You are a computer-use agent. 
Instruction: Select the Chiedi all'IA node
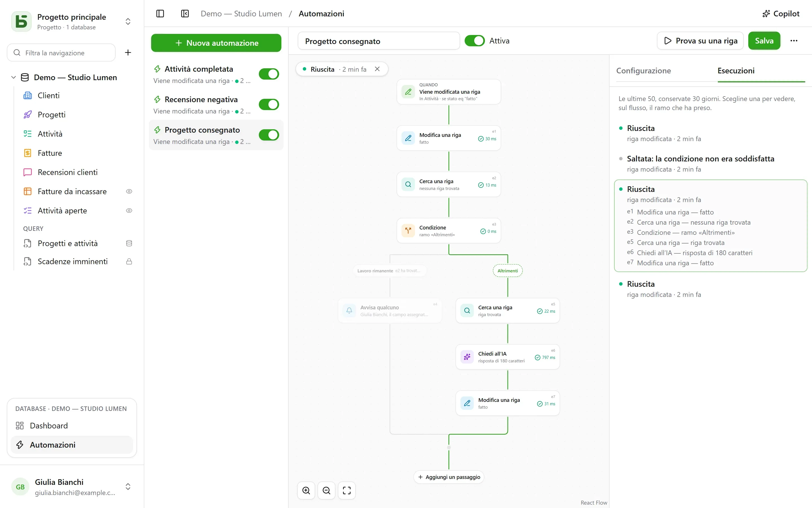click(507, 357)
